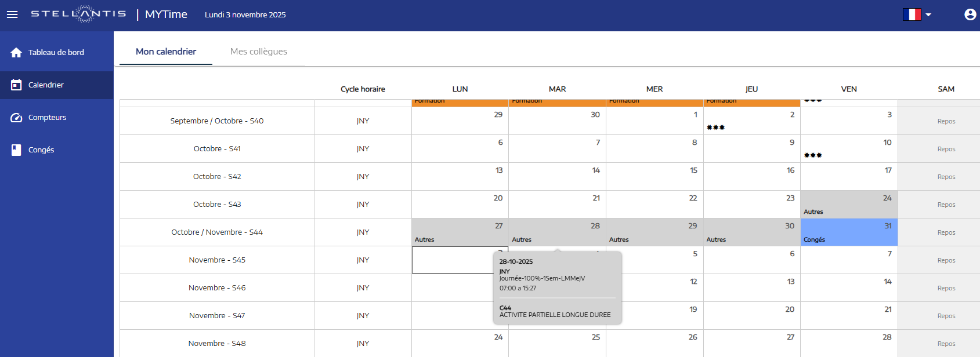This screenshot has height=357, width=980.
Task: Select the blue Congés cell on 31
Action: 848,232
